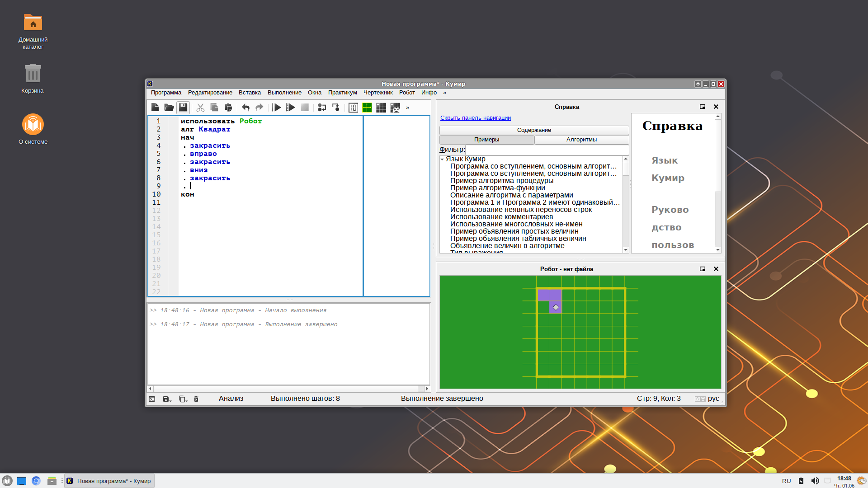The image size is (868, 488).
Task: Detach the Справка panel with float icon
Action: 703,107
